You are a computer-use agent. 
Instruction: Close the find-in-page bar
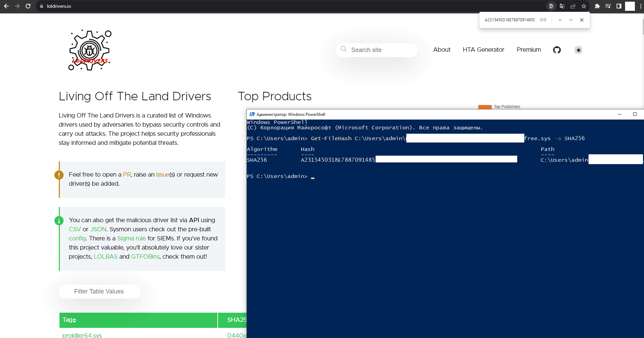pos(582,20)
